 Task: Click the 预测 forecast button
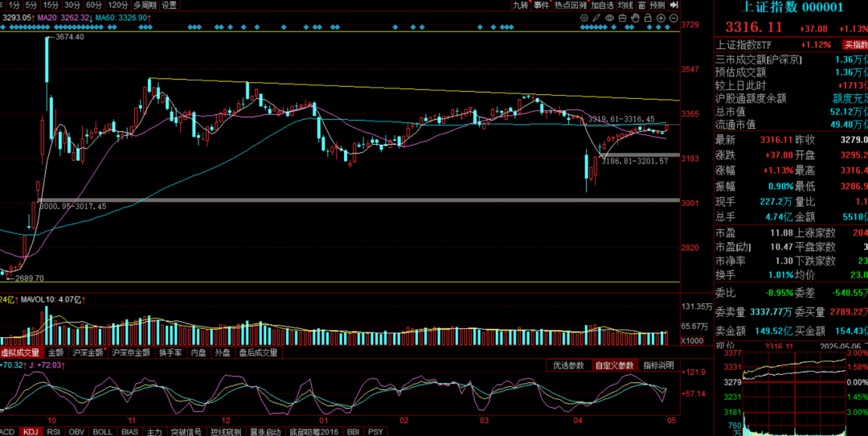pyautogui.click(x=657, y=5)
